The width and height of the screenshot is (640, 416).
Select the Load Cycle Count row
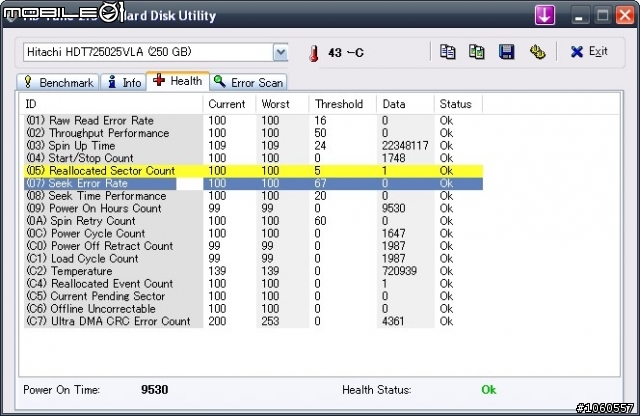point(253,258)
